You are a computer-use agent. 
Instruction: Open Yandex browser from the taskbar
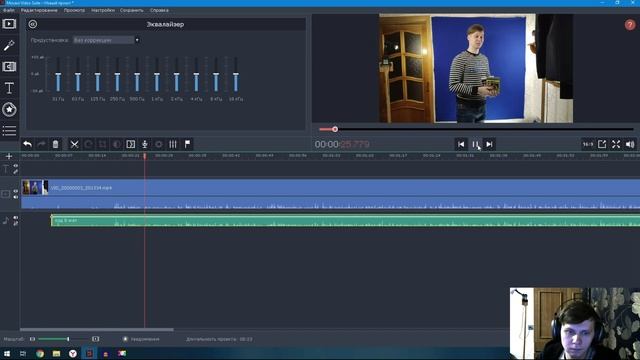[73, 353]
